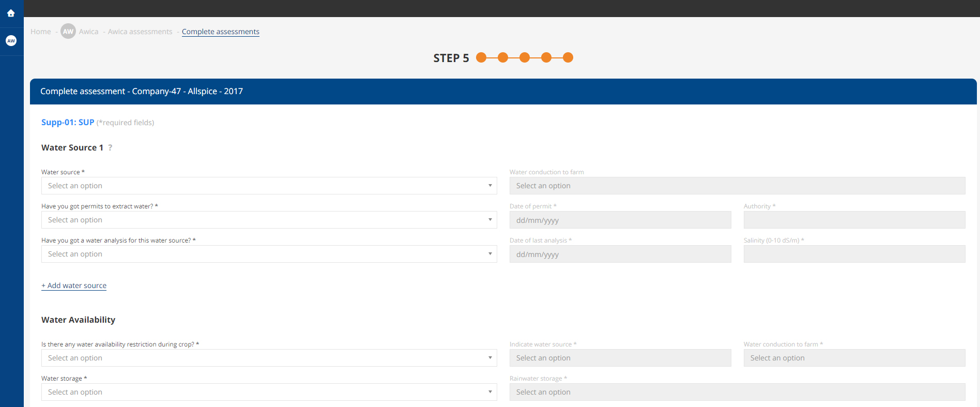Viewport: 980px width, 407px height.
Task: Click the Salinity input field
Action: tap(854, 254)
